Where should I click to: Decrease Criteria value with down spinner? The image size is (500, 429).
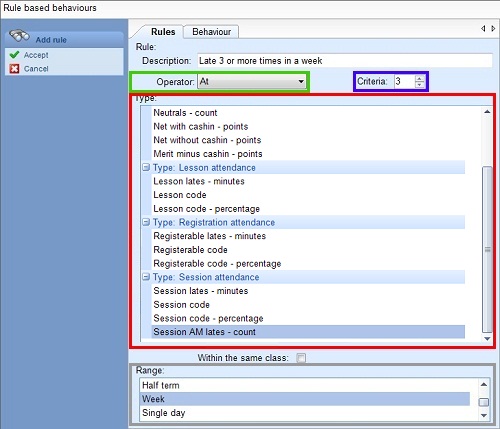(x=419, y=84)
